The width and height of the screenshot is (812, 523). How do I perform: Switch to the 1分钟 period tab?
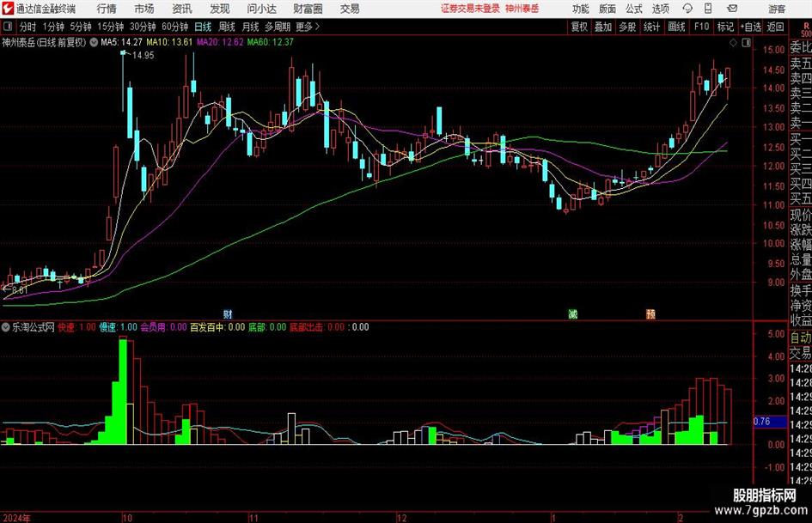(52, 27)
